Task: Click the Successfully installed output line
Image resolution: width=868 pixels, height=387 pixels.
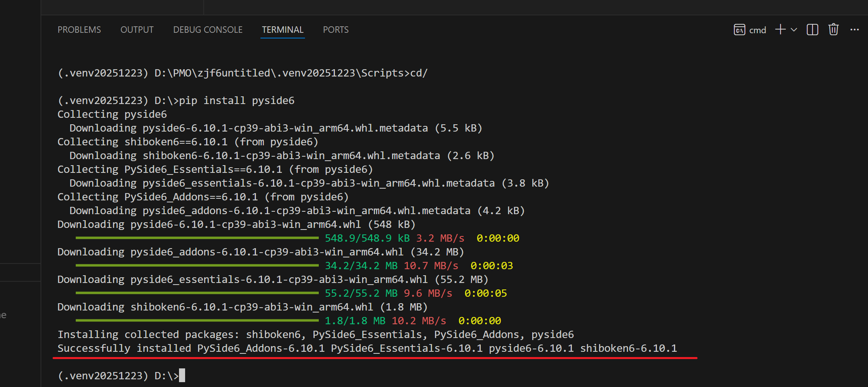Action: point(367,348)
